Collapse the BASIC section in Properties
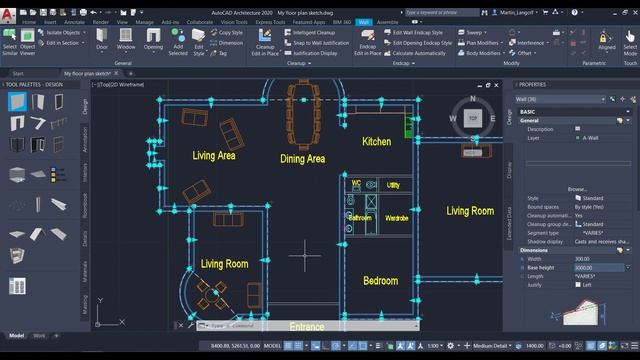 tap(628, 111)
